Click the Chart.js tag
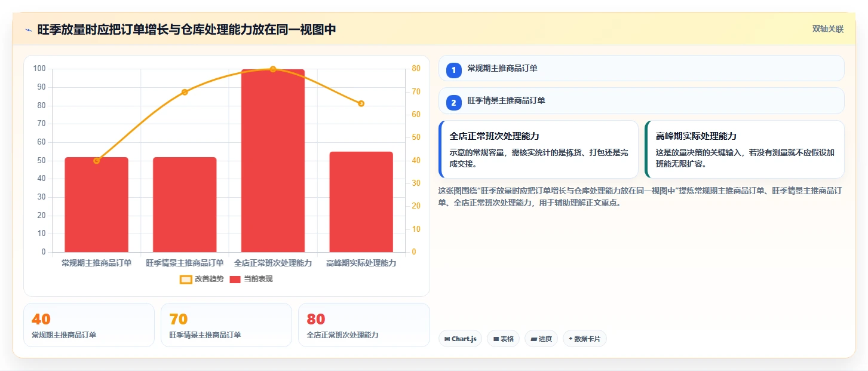This screenshot has height=371, width=868. point(460,339)
